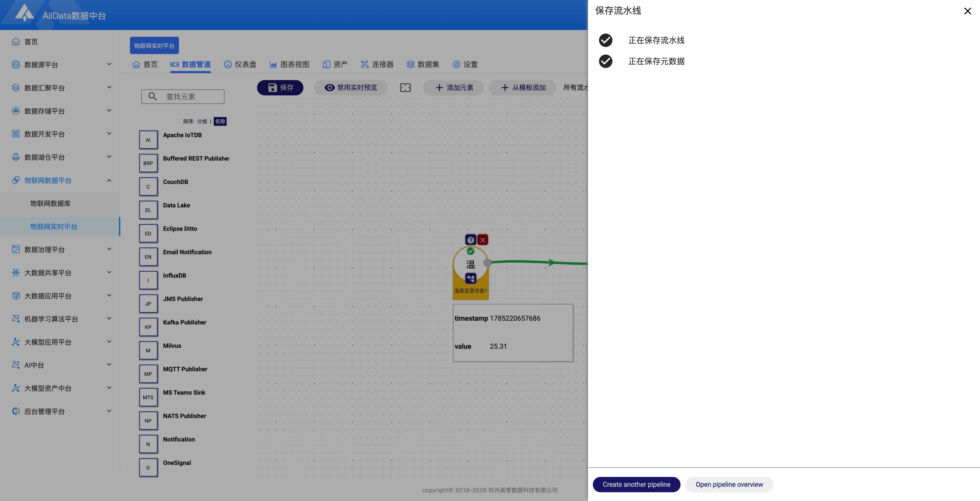
Task: Pick the OneSignal O element icon
Action: click(148, 468)
